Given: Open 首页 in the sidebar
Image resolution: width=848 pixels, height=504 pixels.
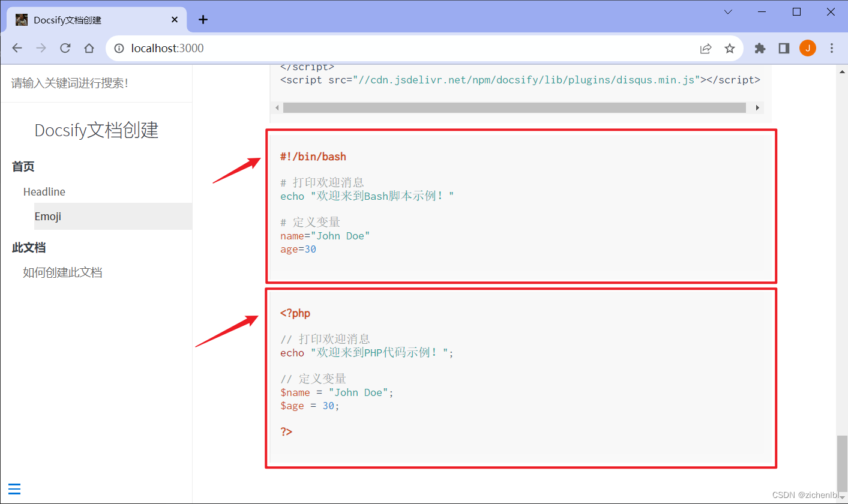Looking at the screenshot, I should [23, 167].
